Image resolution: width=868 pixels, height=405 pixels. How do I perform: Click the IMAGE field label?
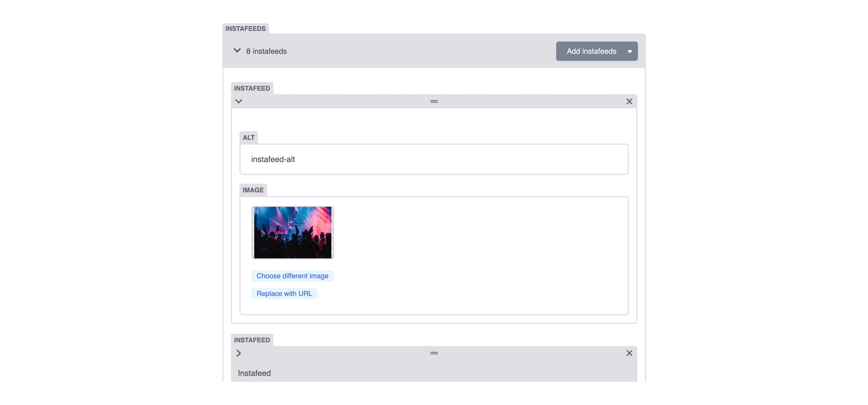[x=253, y=190]
